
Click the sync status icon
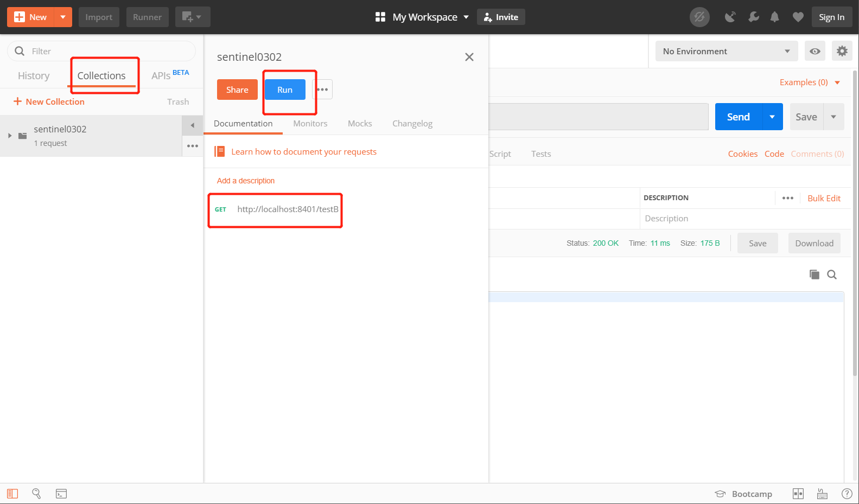tap(699, 17)
